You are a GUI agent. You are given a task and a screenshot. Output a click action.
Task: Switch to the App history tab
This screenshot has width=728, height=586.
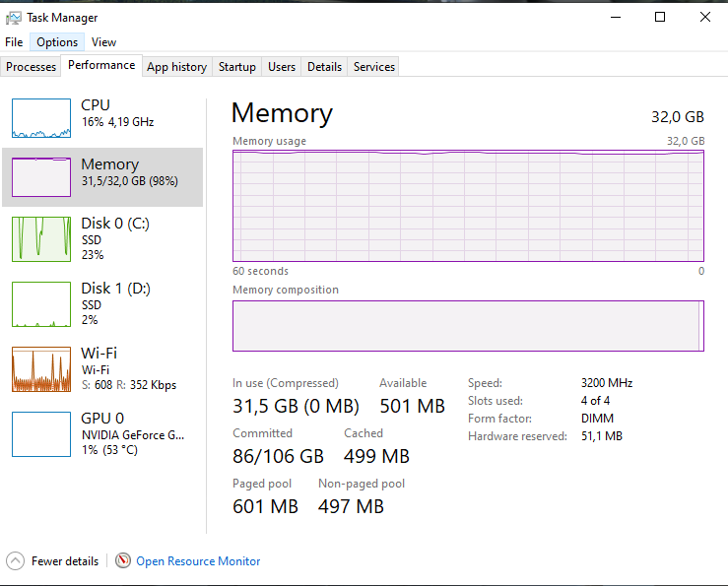pos(176,67)
